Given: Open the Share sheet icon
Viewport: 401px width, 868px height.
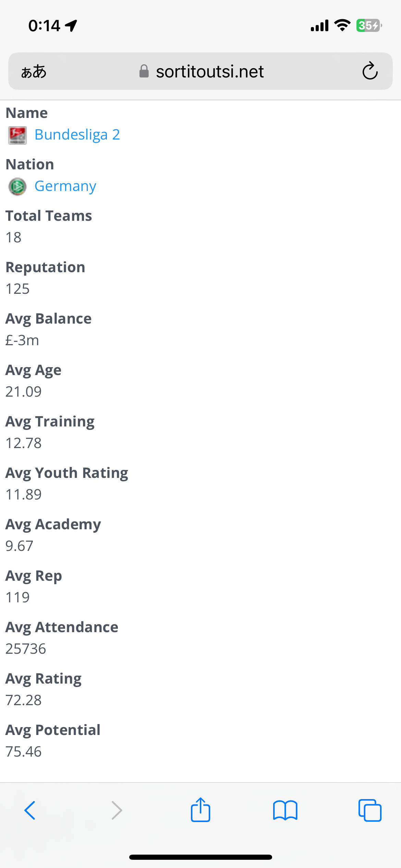Looking at the screenshot, I should tap(200, 810).
